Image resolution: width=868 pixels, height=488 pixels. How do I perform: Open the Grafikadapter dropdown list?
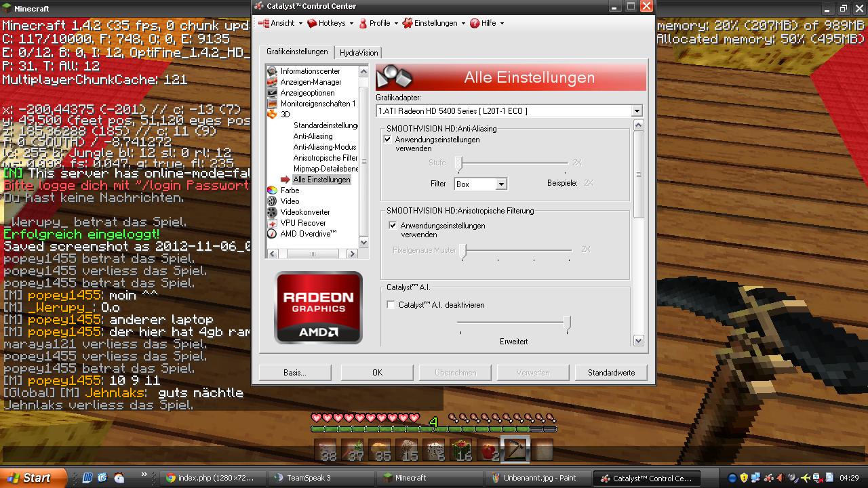(x=636, y=111)
